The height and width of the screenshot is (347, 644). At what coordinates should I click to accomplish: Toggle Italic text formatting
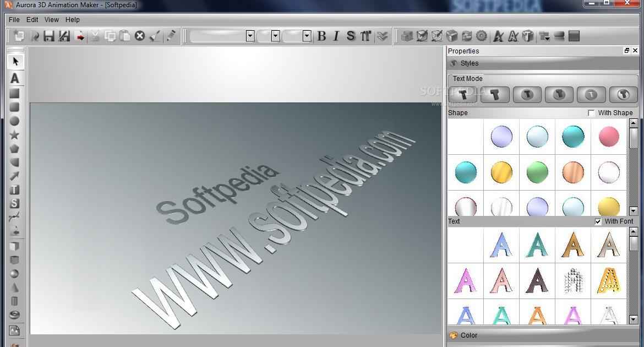[336, 36]
